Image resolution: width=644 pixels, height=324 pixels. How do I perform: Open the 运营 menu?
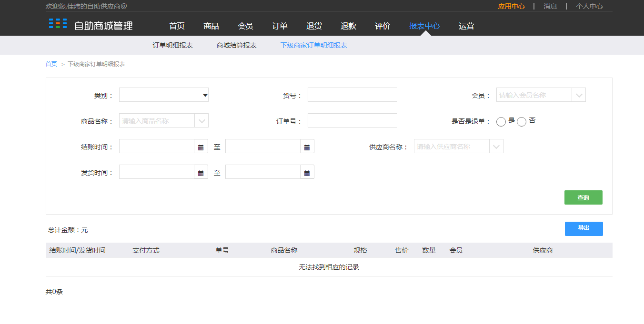click(x=466, y=26)
